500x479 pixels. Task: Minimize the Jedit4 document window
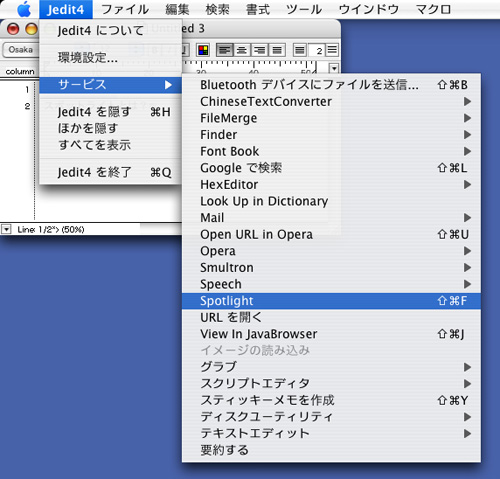[x=31, y=29]
